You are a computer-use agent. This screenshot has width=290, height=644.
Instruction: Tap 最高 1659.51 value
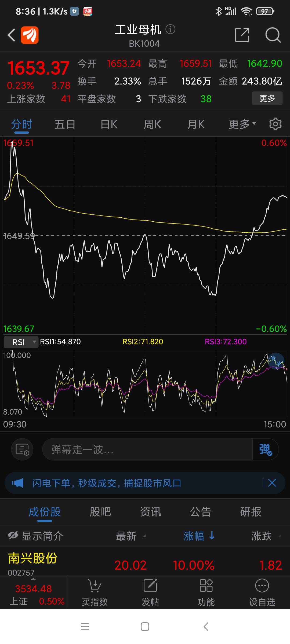pyautogui.click(x=196, y=64)
